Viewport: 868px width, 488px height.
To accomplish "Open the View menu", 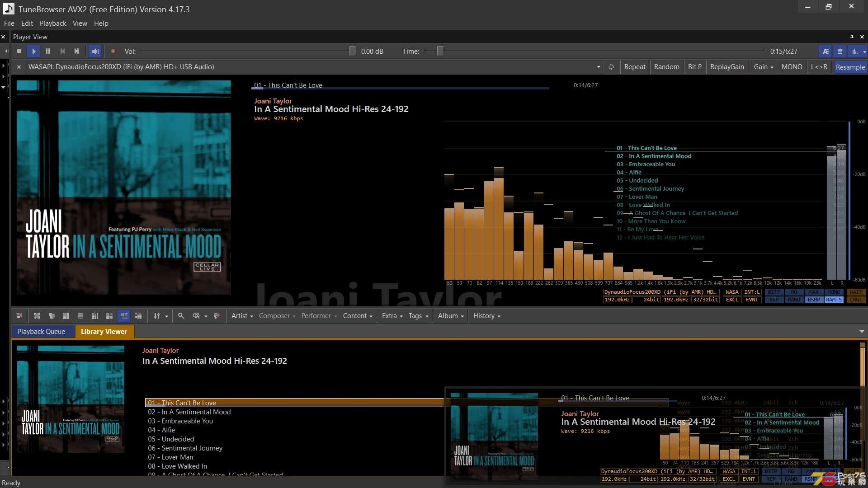I will [x=80, y=23].
